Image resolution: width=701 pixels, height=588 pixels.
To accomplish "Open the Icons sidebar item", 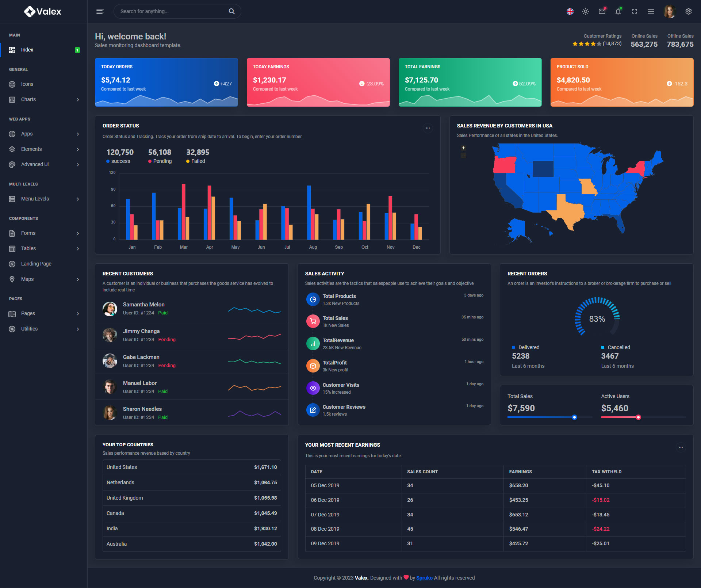I will 27,84.
